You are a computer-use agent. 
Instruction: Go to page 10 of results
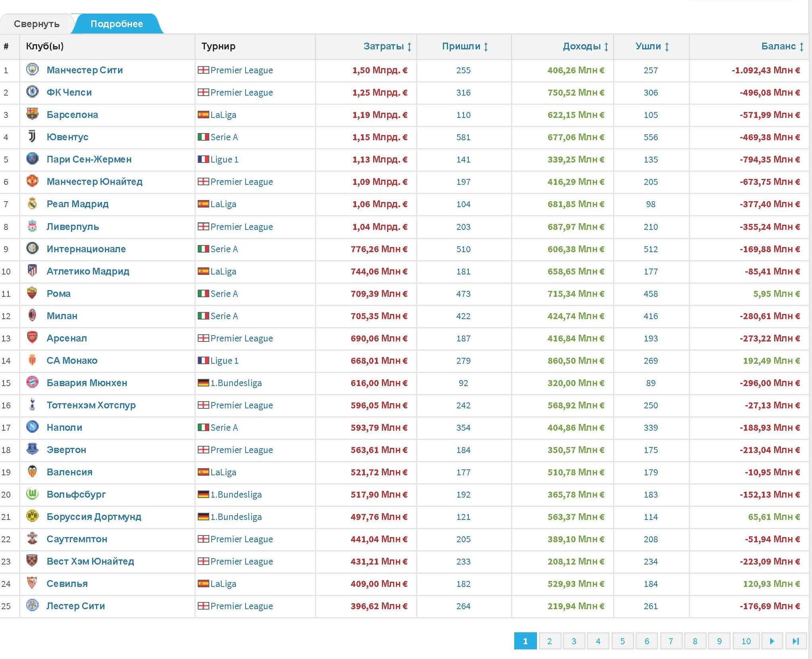tap(746, 641)
